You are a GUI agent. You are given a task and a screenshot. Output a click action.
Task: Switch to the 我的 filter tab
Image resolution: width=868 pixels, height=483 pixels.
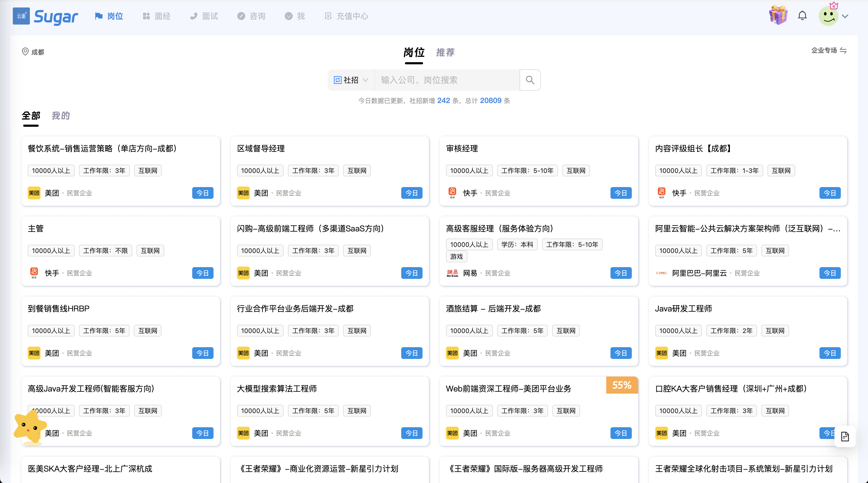click(x=61, y=116)
